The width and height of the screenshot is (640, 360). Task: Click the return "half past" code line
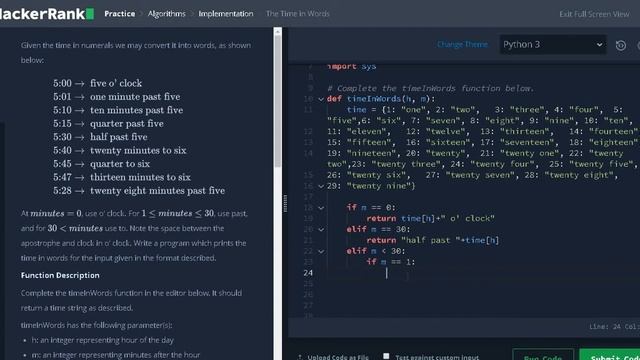(433, 240)
